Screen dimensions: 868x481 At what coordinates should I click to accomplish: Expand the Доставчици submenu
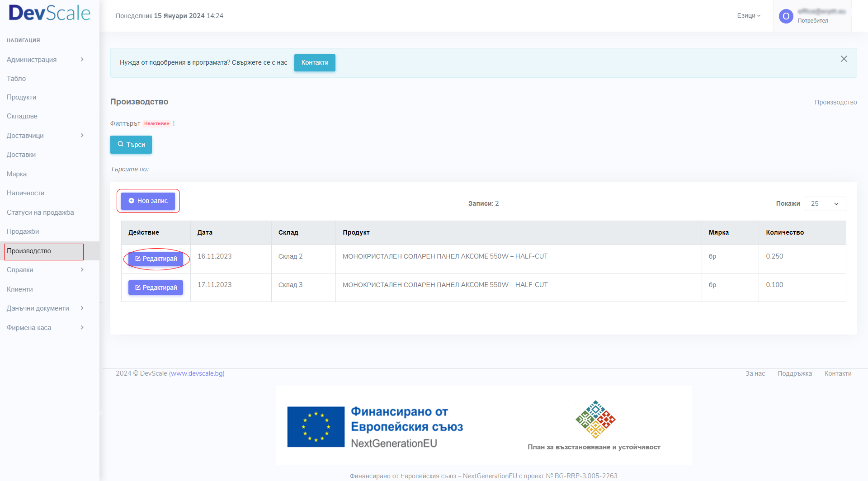coord(45,136)
